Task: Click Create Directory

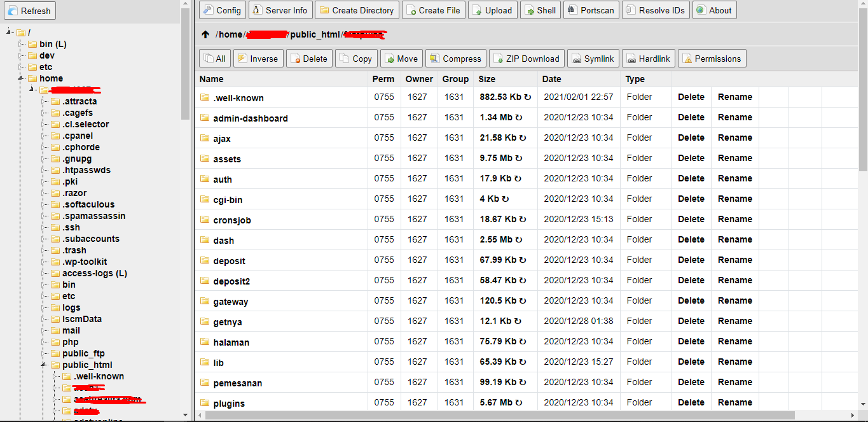Action: pyautogui.click(x=357, y=10)
